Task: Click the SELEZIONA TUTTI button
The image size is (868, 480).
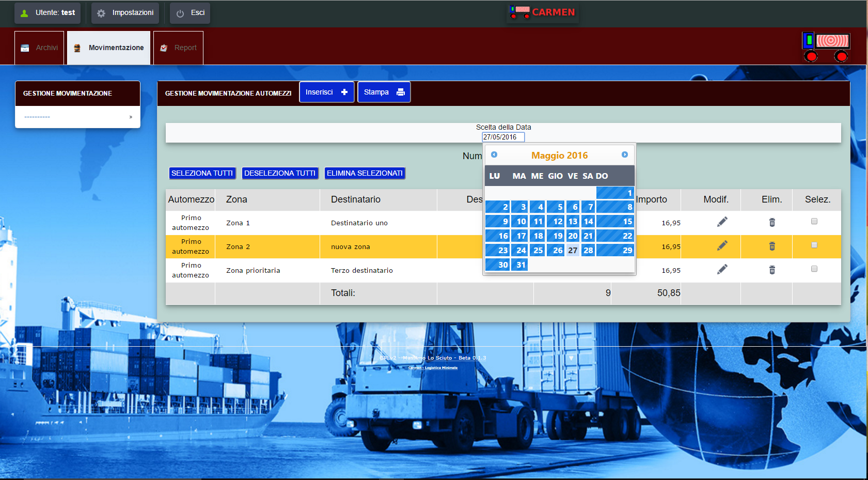Action: 202,173
